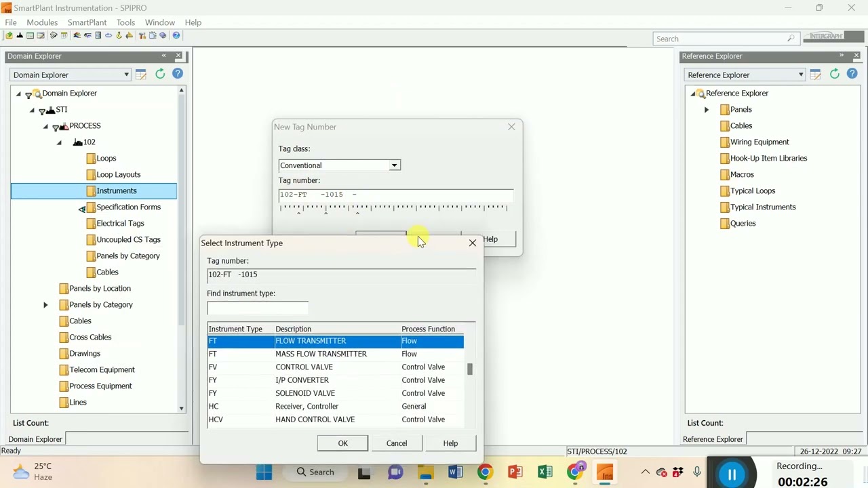Image resolution: width=868 pixels, height=488 pixels.
Task: Collapse the Reference Explorer root node
Action: (x=692, y=94)
